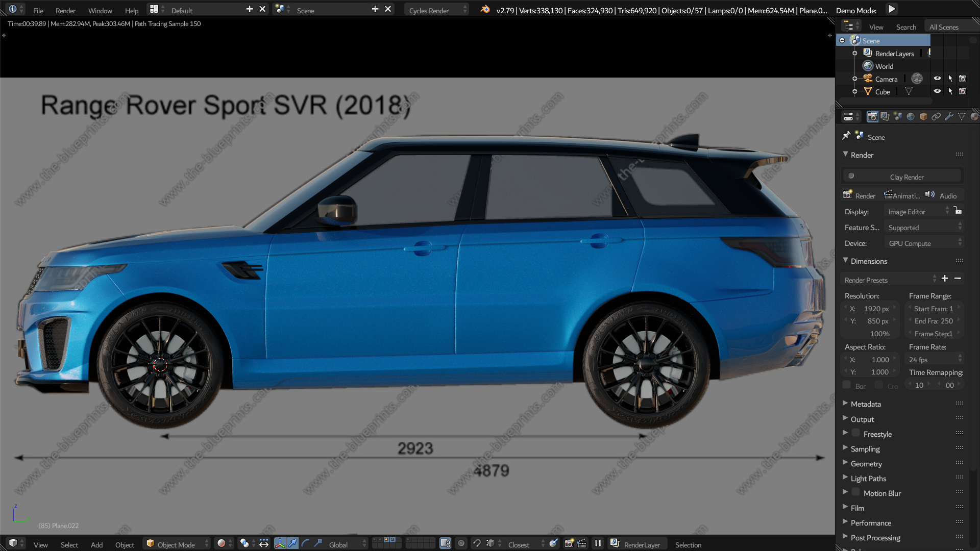
Task: Toggle Cube renderability icon
Action: [x=963, y=91]
